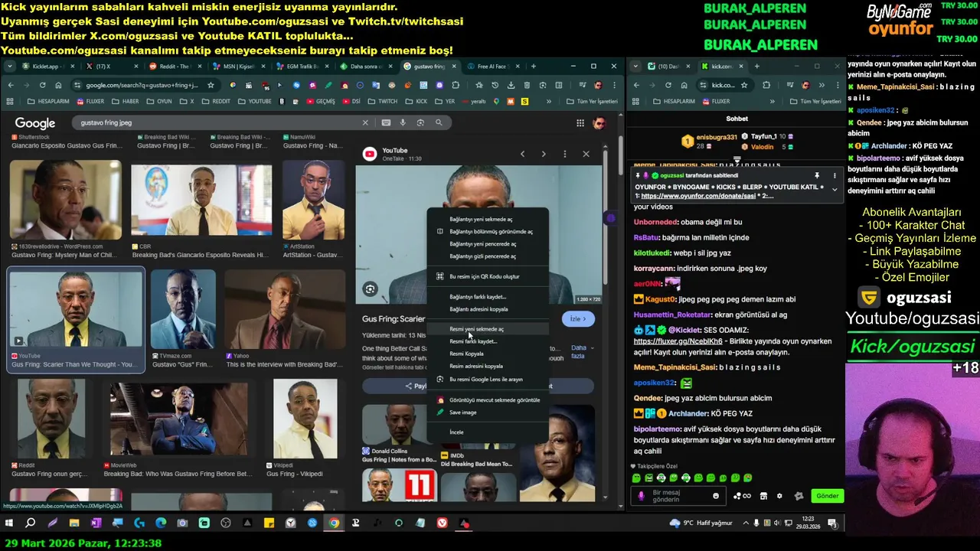
Task: Open tab search dropdown in Kick browser
Action: point(635,67)
